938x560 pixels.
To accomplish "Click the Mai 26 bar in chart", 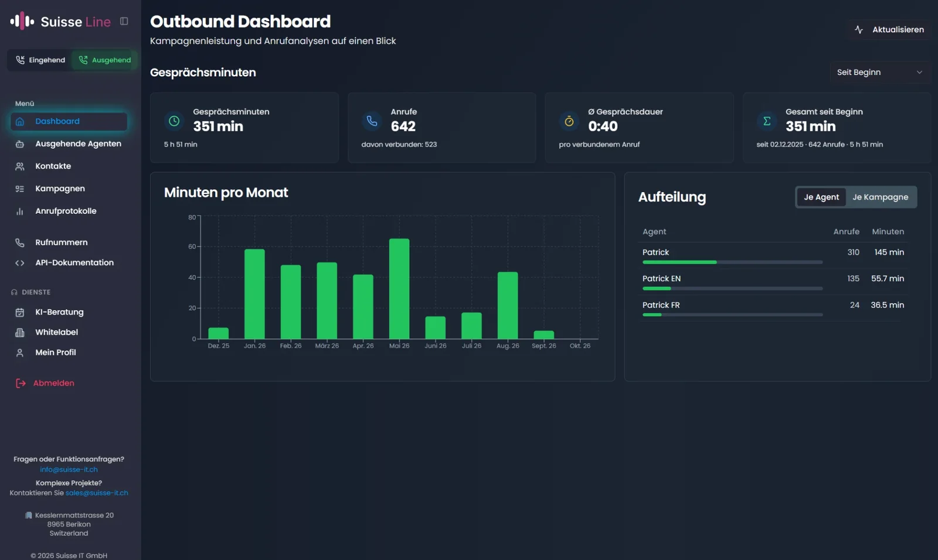I will point(399,289).
